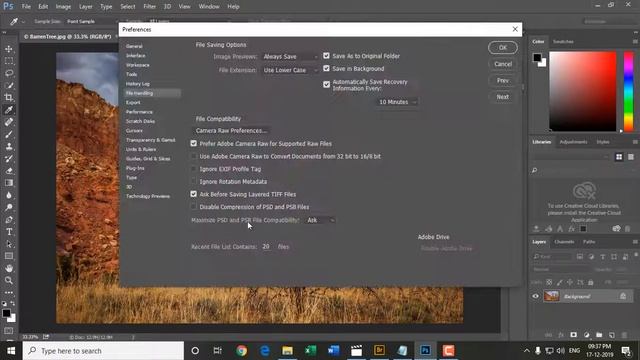This screenshot has width=640, height=360.
Task: Switch to the Adjustments tab
Action: [x=573, y=142]
